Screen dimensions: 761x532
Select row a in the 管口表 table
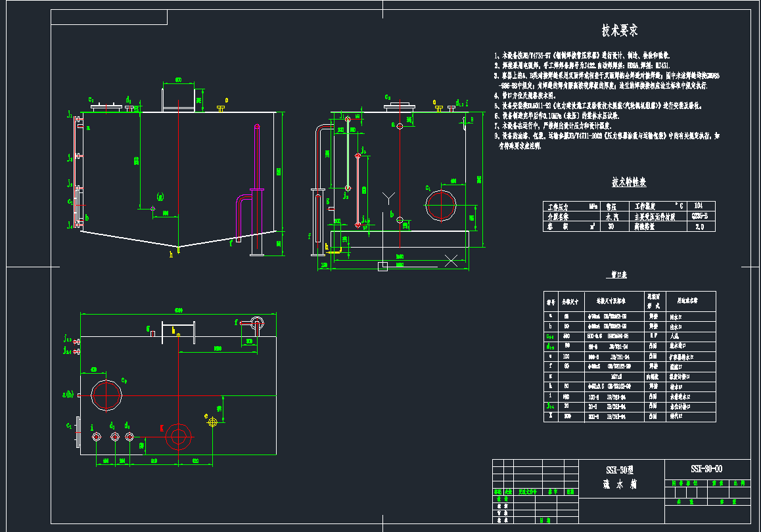pyautogui.click(x=549, y=316)
